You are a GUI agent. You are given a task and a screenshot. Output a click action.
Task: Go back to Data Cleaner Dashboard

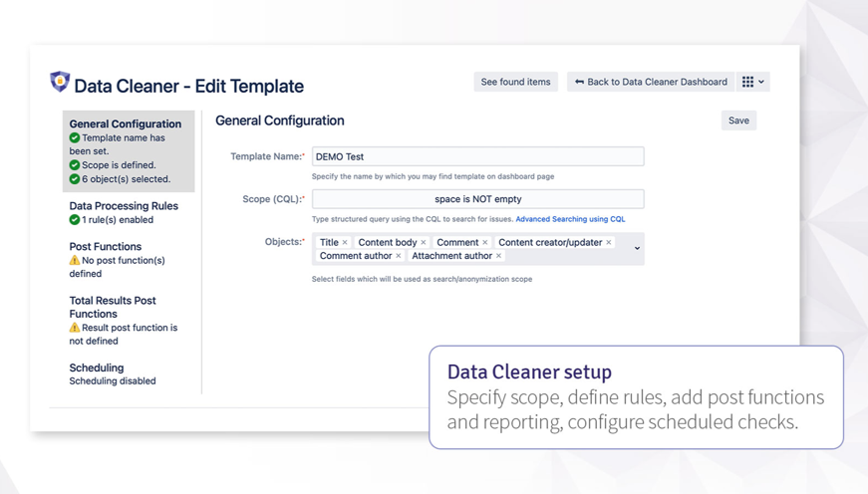click(651, 82)
